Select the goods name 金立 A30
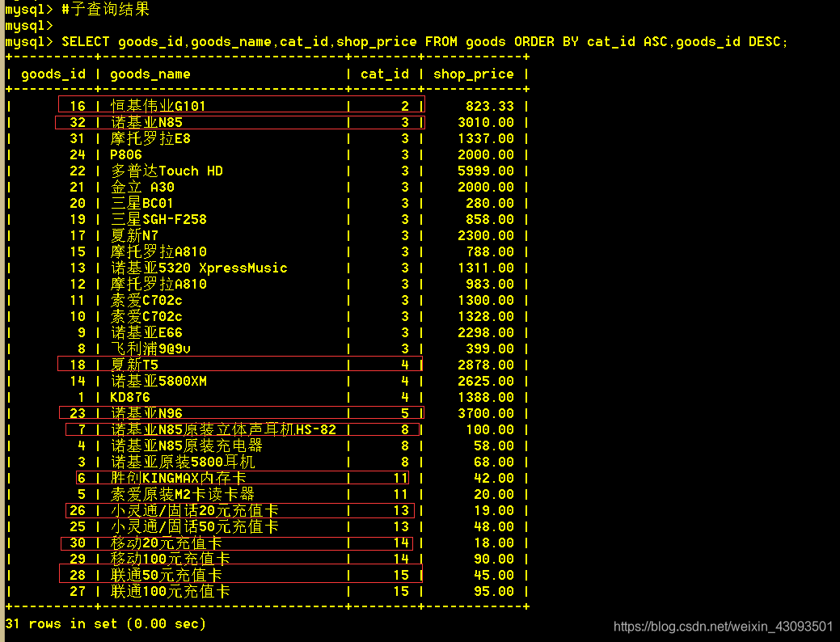Screen dimensions: 840x642 (142, 187)
